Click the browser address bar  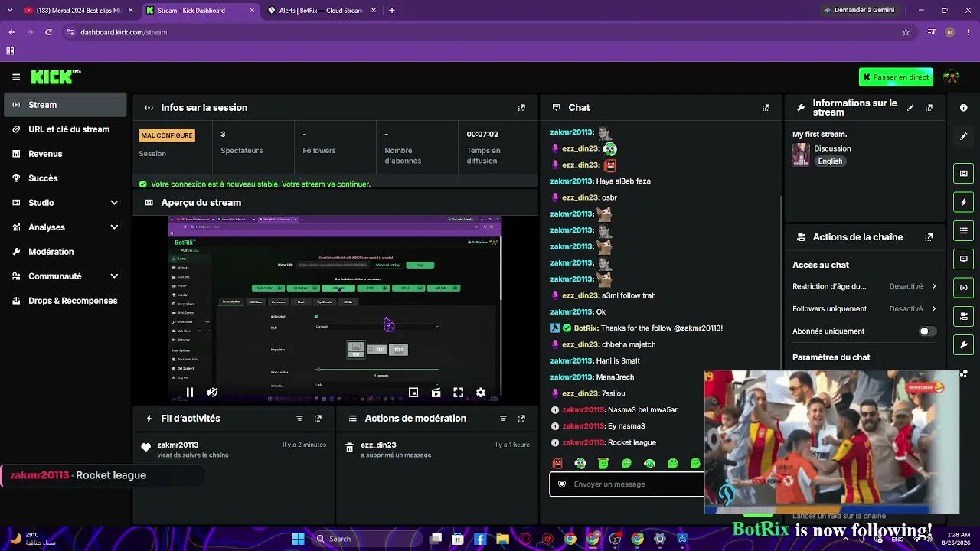(482, 32)
